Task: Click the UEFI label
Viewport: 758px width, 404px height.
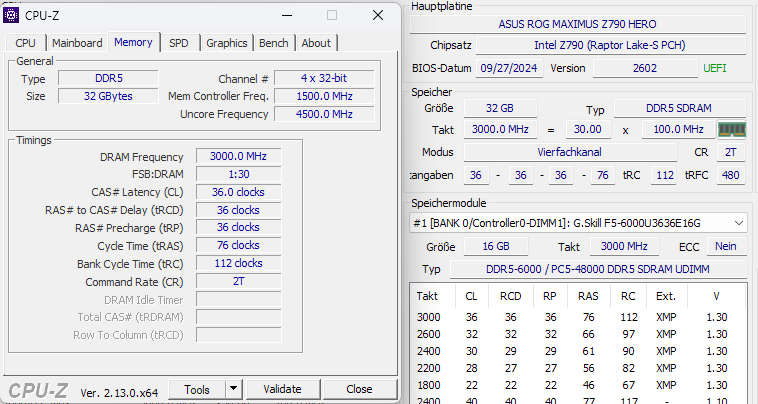Action: click(x=714, y=68)
